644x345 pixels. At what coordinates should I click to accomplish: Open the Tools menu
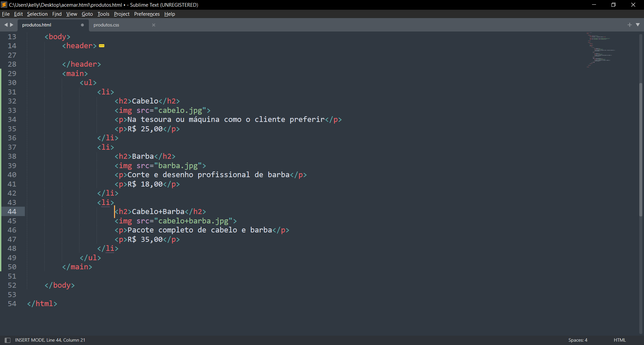(103, 14)
